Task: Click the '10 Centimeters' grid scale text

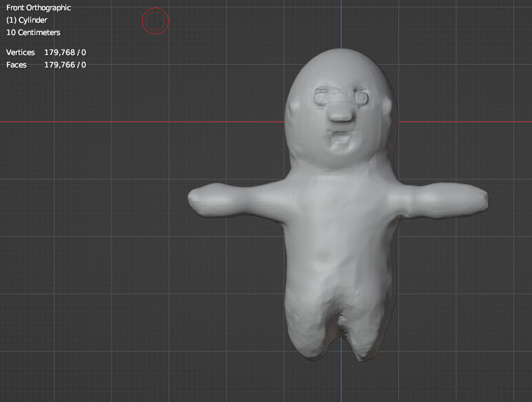Action: coord(33,32)
